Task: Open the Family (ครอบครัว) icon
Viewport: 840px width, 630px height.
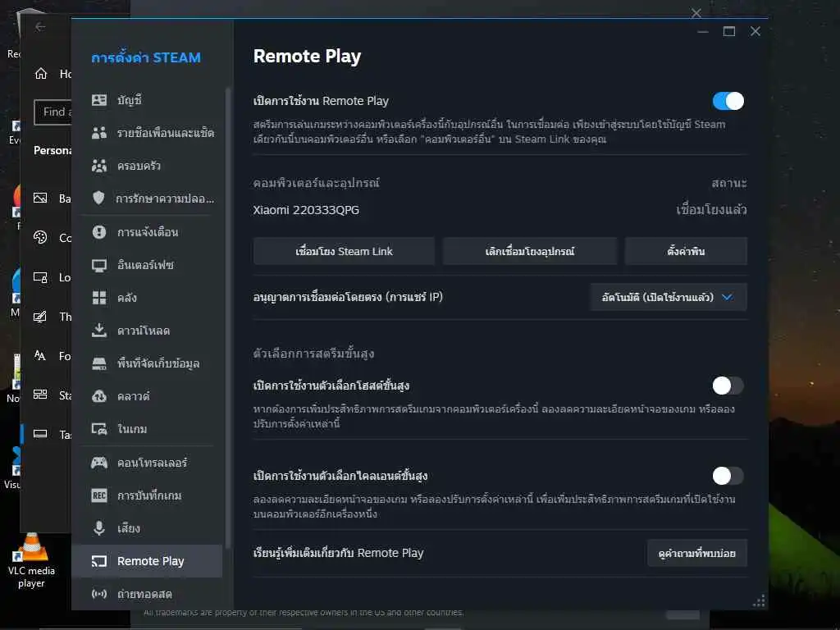Action: (99, 166)
